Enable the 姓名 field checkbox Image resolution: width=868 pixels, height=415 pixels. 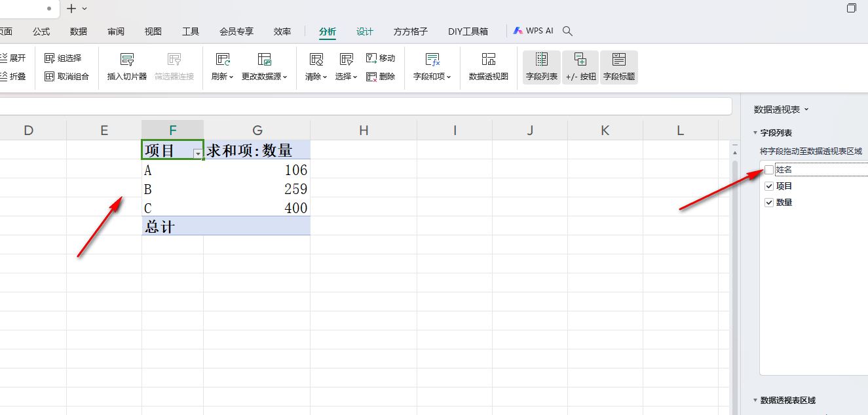[769, 170]
